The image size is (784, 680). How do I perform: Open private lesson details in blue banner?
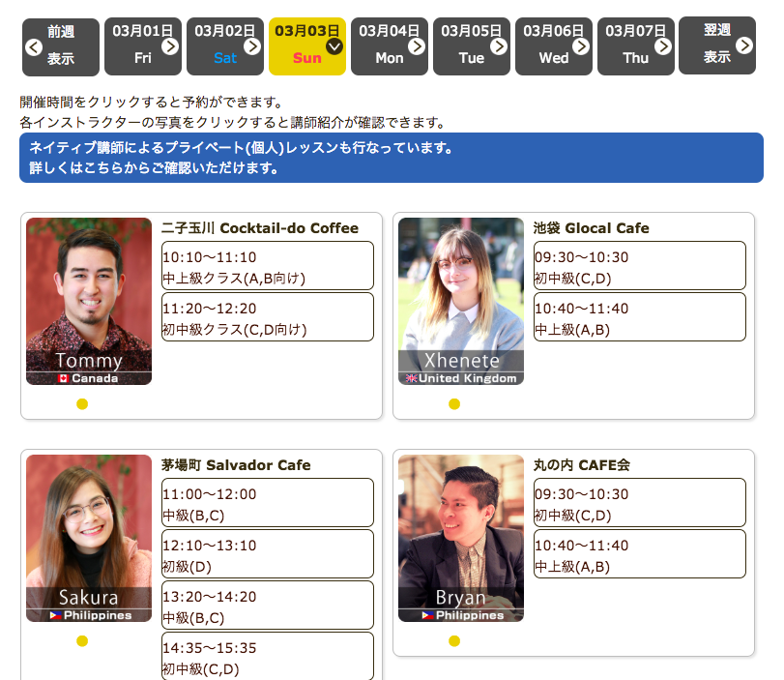coord(391,159)
